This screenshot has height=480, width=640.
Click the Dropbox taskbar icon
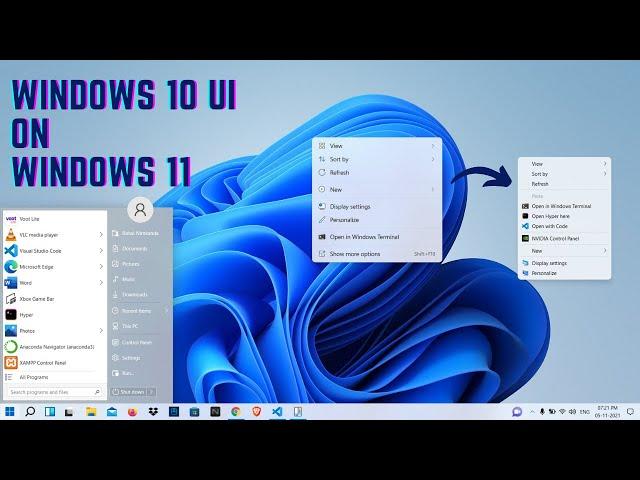click(x=152, y=411)
